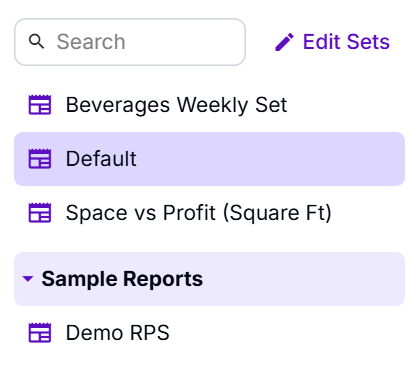418x372 pixels.
Task: Click the Beverages Weekly Set report icon
Action: (40, 105)
